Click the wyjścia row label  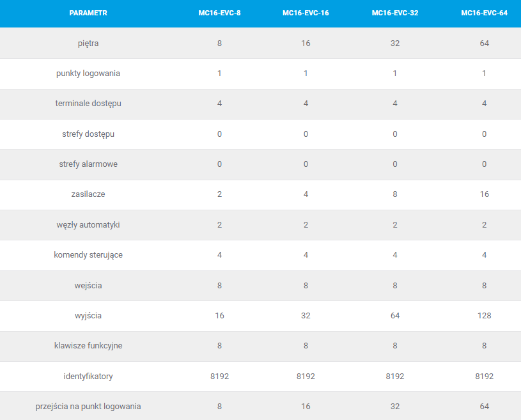pos(88,316)
